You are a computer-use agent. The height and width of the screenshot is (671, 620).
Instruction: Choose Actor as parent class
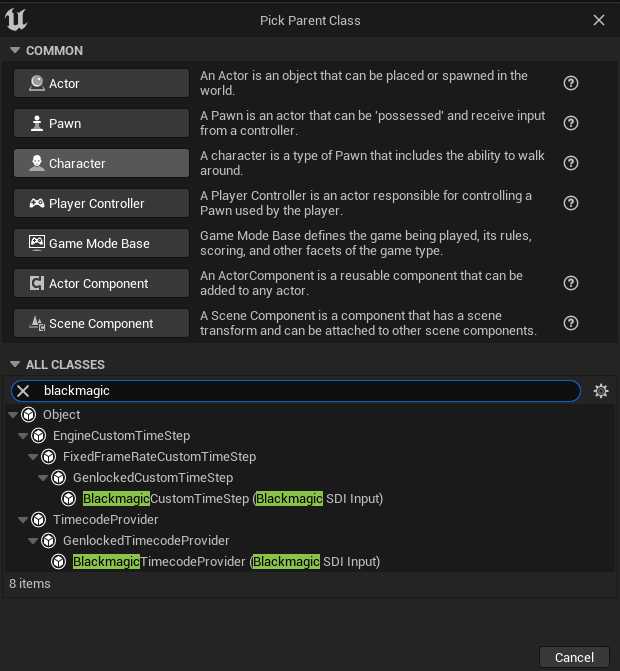coord(101,83)
